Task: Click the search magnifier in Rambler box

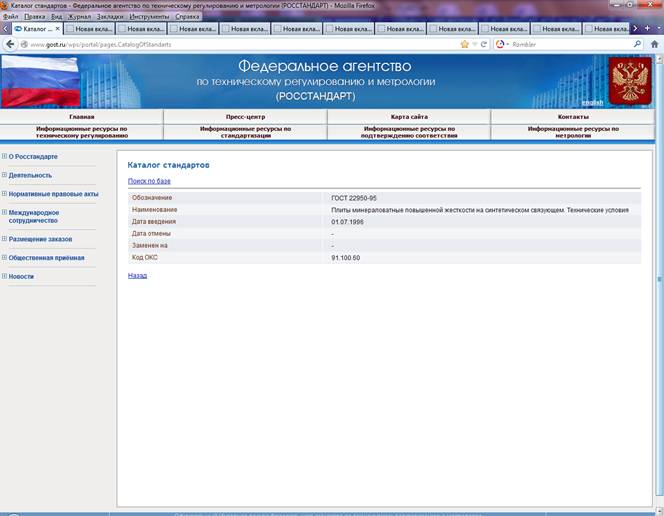Action: click(x=637, y=44)
